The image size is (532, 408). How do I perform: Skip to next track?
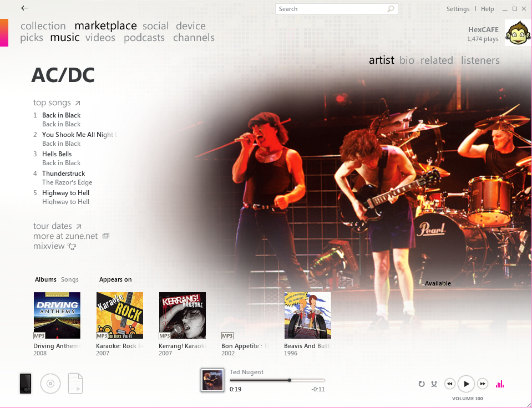[x=483, y=384]
